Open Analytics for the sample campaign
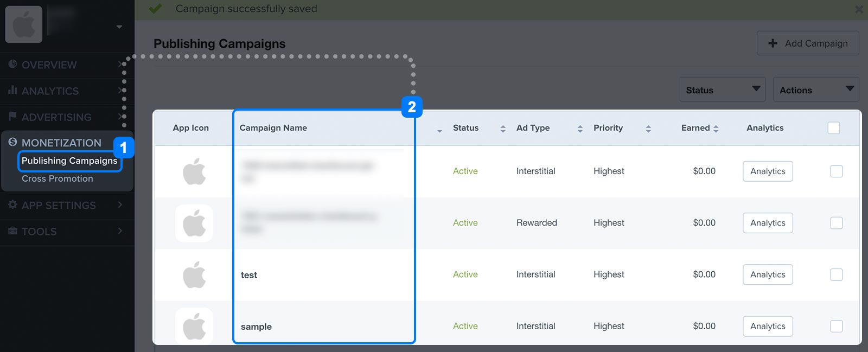This screenshot has height=352, width=868. point(768,326)
